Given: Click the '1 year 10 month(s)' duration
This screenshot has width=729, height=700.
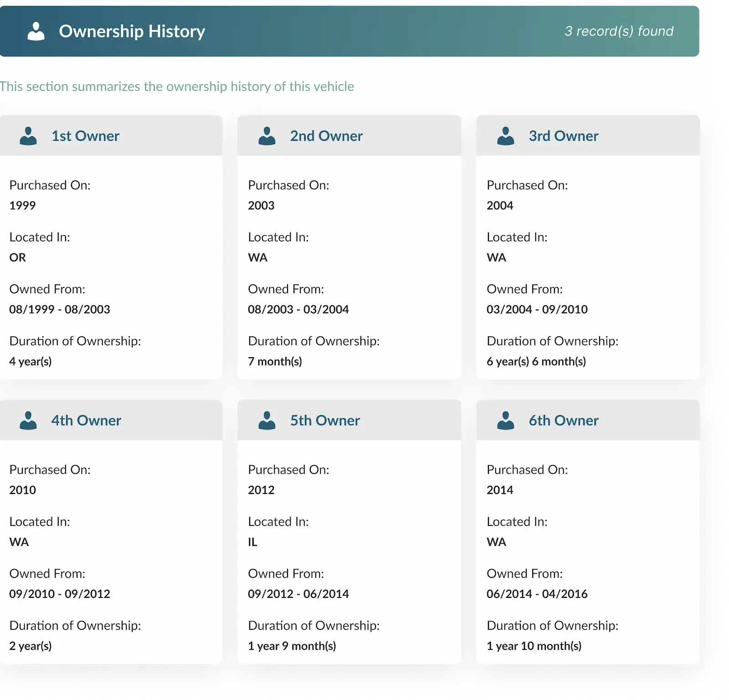Looking at the screenshot, I should coord(534,646).
